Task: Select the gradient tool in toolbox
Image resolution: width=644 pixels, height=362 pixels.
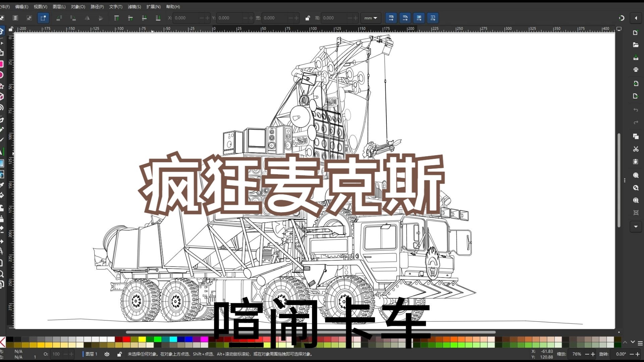Action: [2, 163]
